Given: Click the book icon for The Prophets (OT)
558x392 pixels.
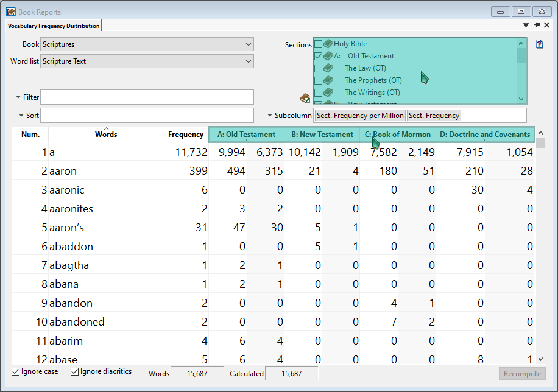Looking at the screenshot, I should pyautogui.click(x=328, y=80).
